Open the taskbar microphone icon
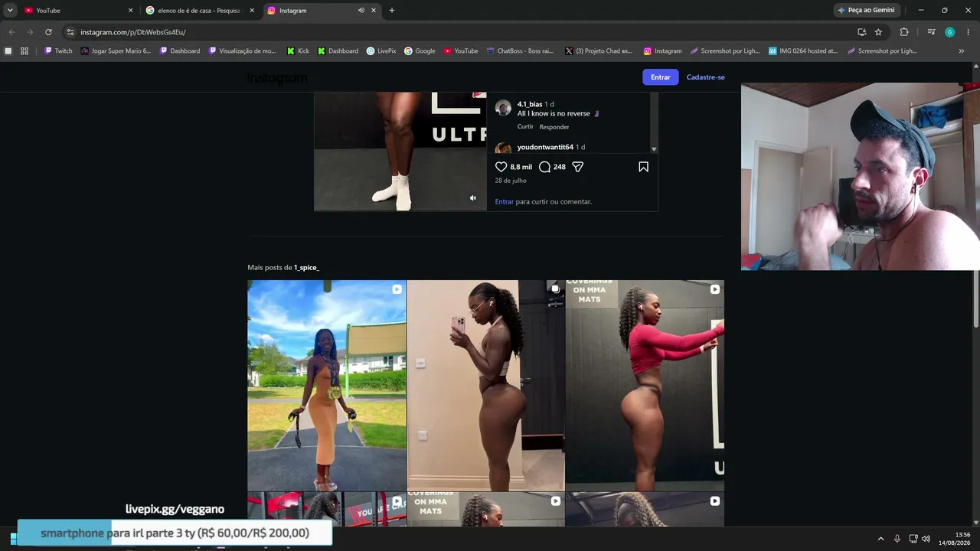Image resolution: width=980 pixels, height=551 pixels. pos(897,539)
